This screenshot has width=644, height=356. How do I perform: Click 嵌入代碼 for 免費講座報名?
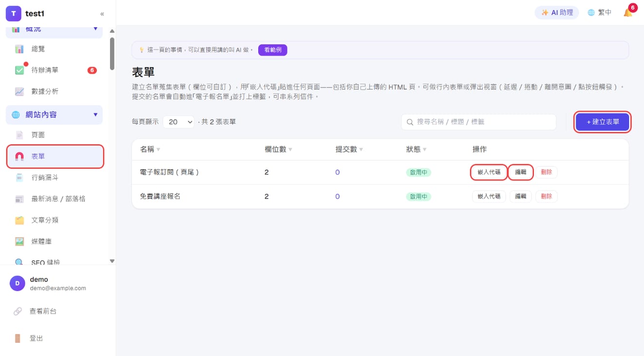[x=489, y=196]
